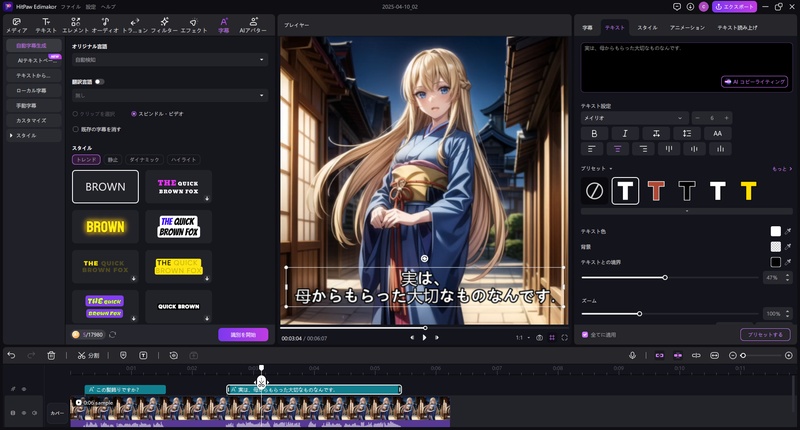Select the ローカル字幕 sidebar option

pos(32,90)
